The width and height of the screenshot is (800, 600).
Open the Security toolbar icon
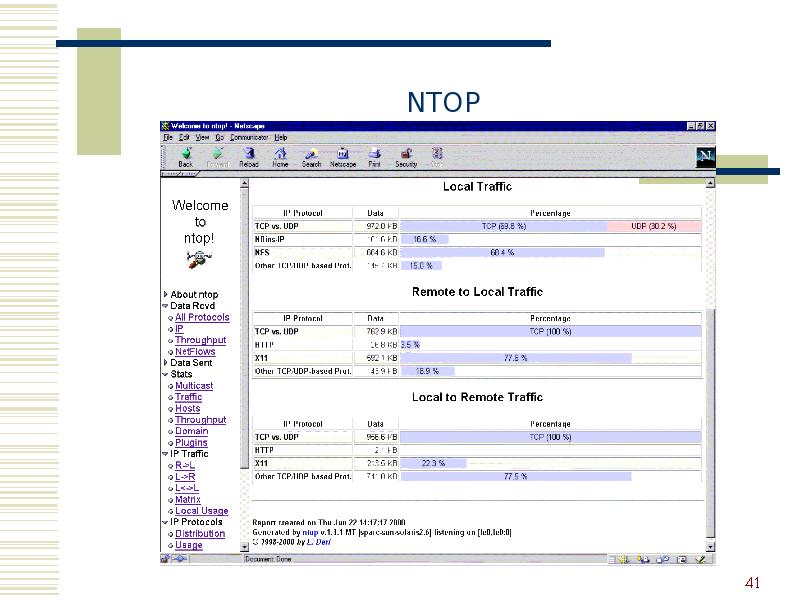click(406, 156)
